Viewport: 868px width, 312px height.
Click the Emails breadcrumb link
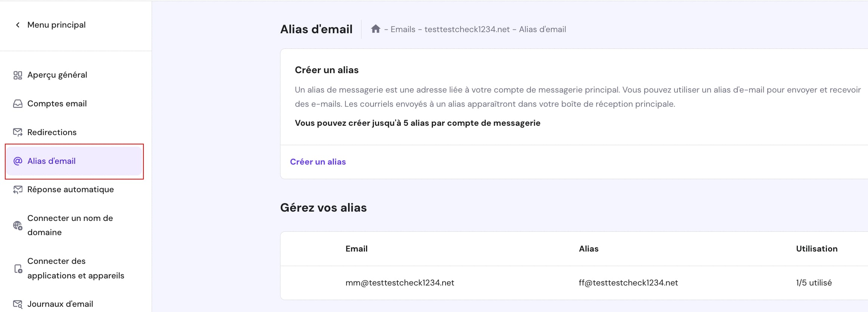click(403, 29)
